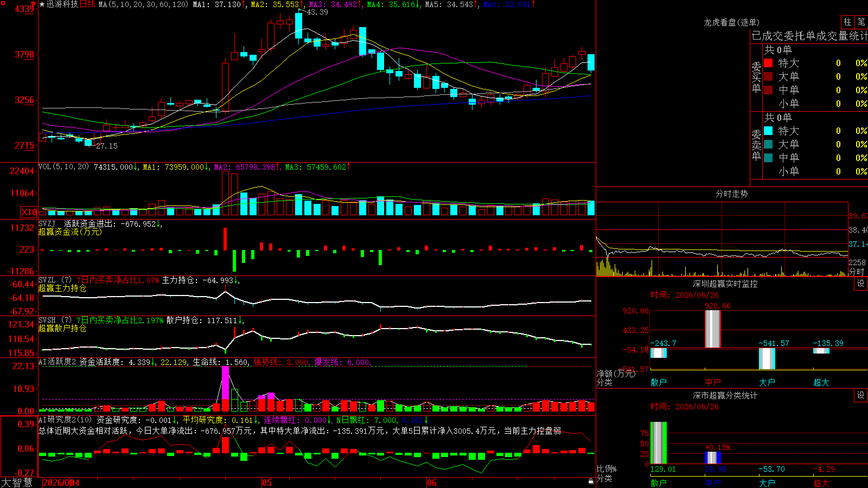This screenshot has height=488, width=868.
Task: Click the 平均研究度: 0.161 readout
Action: coord(221,420)
